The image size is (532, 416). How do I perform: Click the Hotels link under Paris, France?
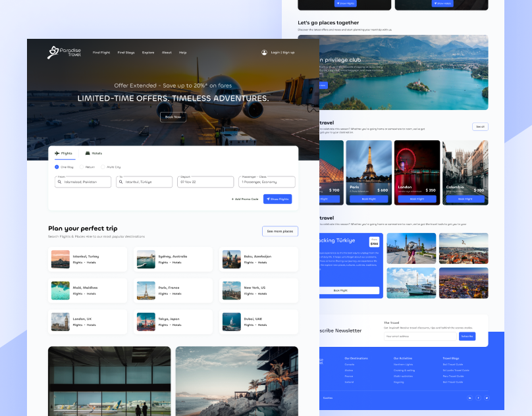click(176, 294)
